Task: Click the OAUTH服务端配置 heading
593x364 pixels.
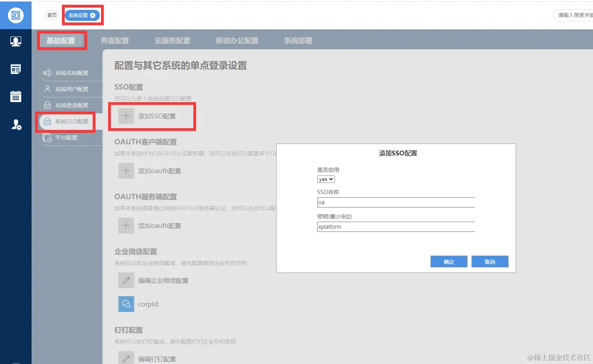Action: 146,197
